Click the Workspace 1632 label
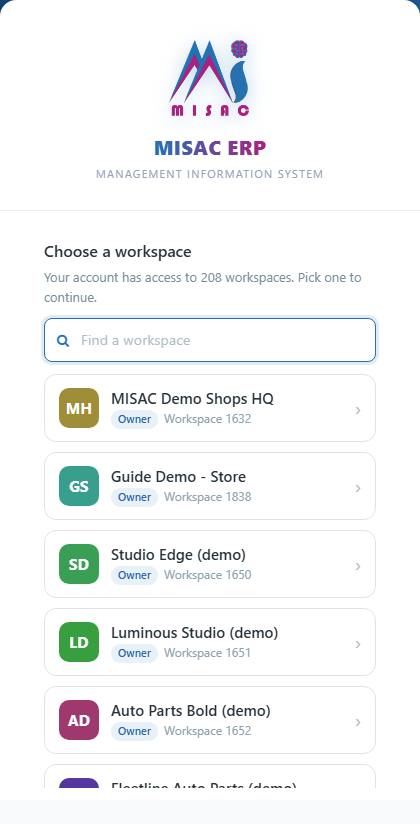 click(x=208, y=419)
